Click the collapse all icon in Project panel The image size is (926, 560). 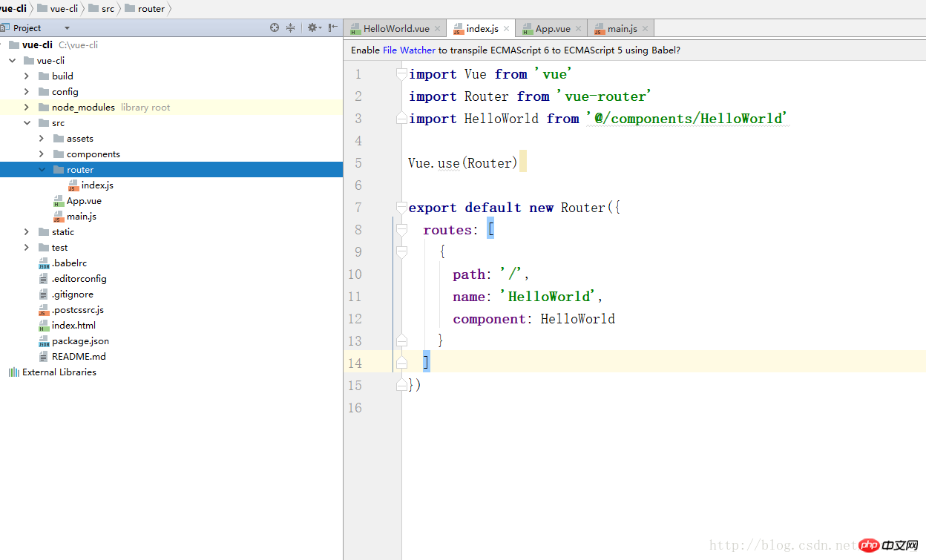pyautogui.click(x=291, y=27)
